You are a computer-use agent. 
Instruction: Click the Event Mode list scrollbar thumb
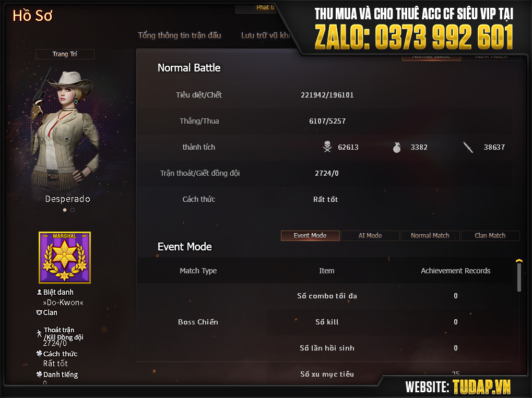click(519, 278)
